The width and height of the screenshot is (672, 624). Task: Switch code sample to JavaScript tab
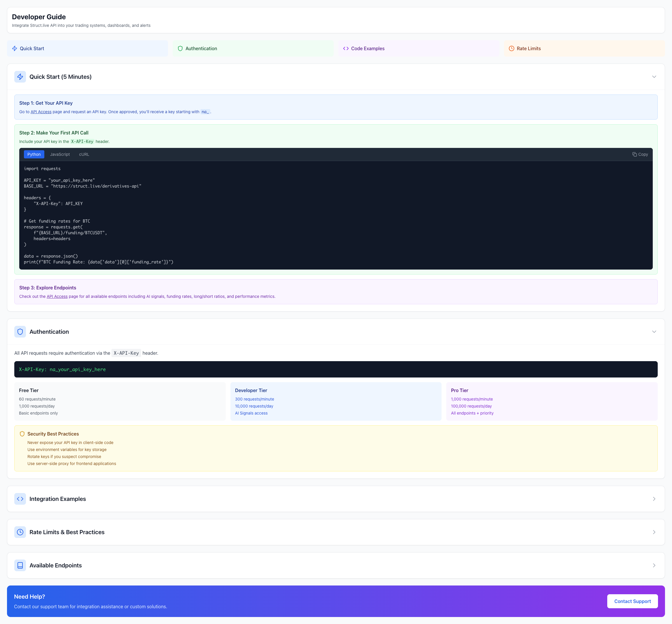[60, 154]
